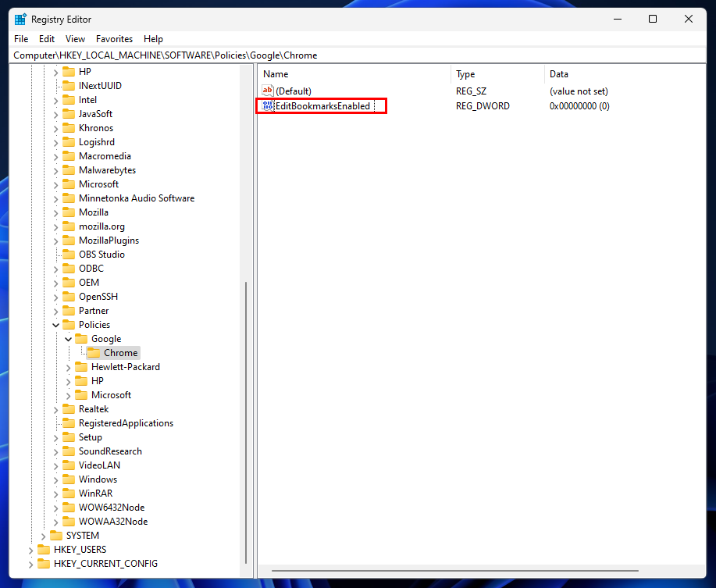
Task: Click the Type column header
Action: [497, 74]
